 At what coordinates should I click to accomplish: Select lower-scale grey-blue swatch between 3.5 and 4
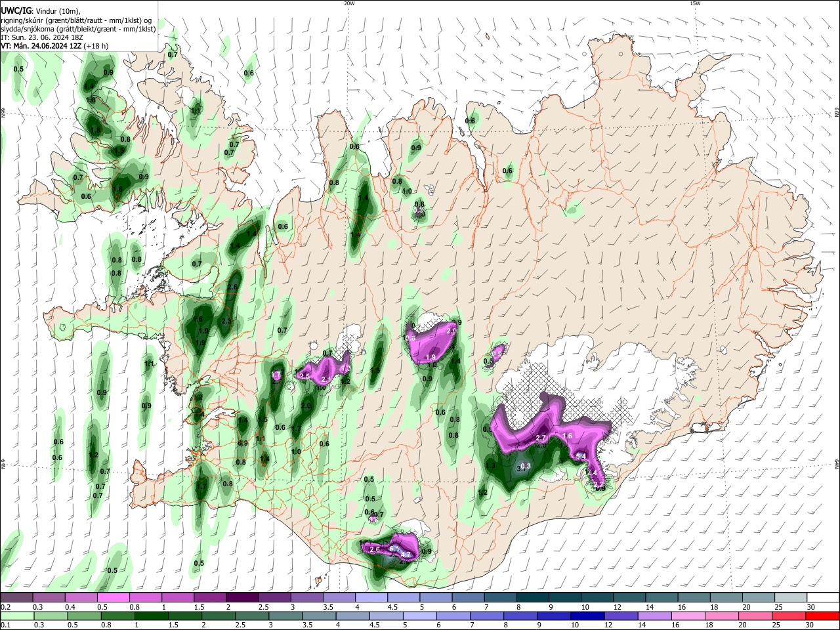319,616
